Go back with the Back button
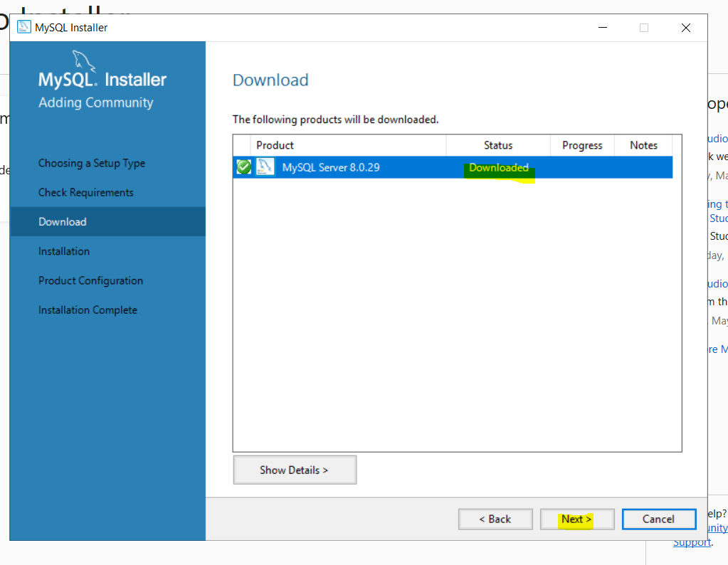This screenshot has width=728, height=565. tap(495, 519)
